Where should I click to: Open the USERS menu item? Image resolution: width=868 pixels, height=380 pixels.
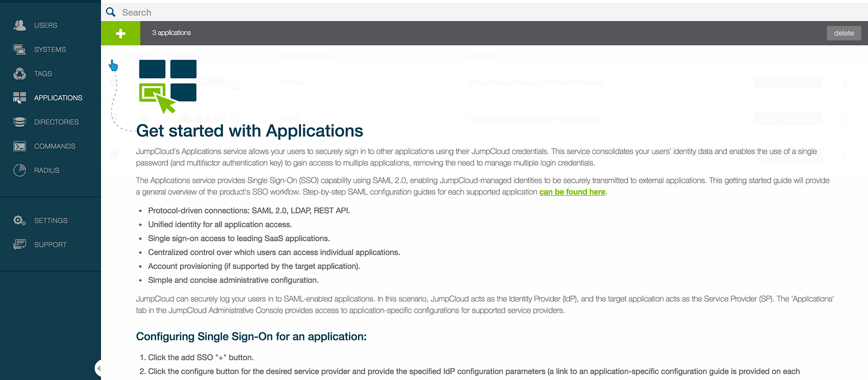[46, 25]
